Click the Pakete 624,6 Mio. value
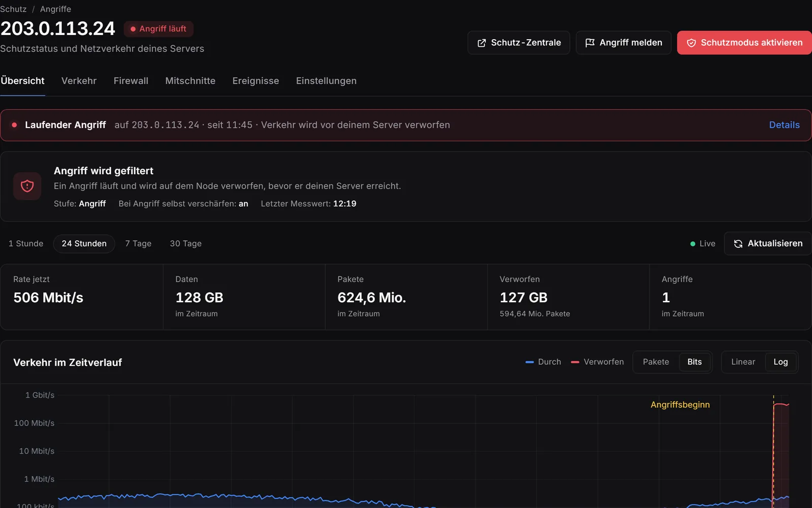812x508 pixels. pos(371,298)
